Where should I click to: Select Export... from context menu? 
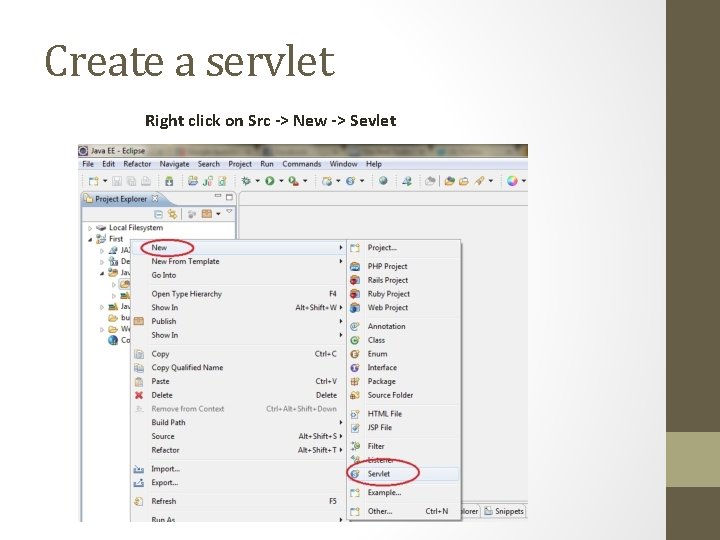point(238,483)
